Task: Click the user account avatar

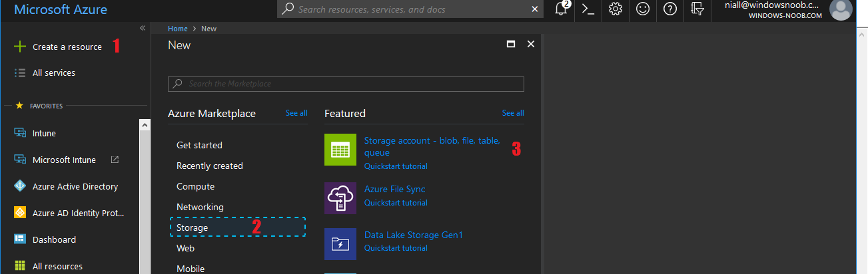Action: [x=841, y=9]
